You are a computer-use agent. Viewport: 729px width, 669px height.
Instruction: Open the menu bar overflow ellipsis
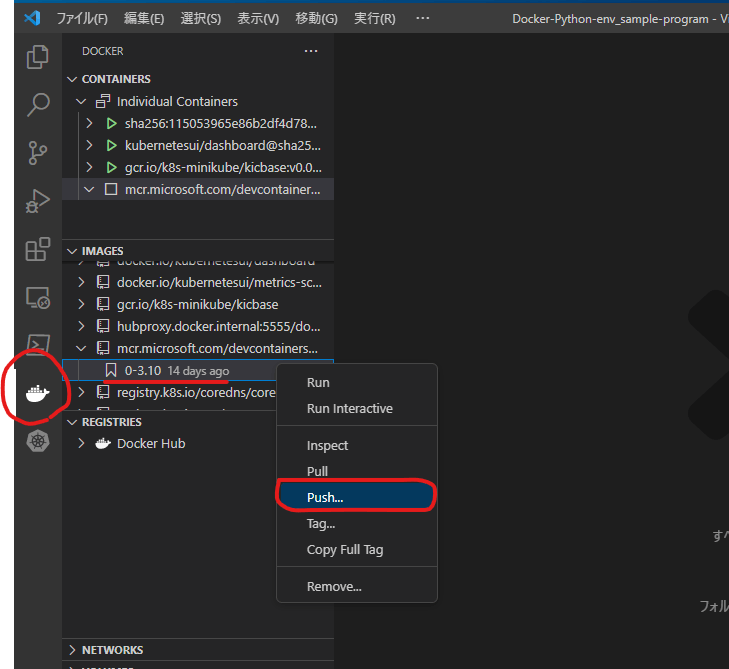pos(423,18)
